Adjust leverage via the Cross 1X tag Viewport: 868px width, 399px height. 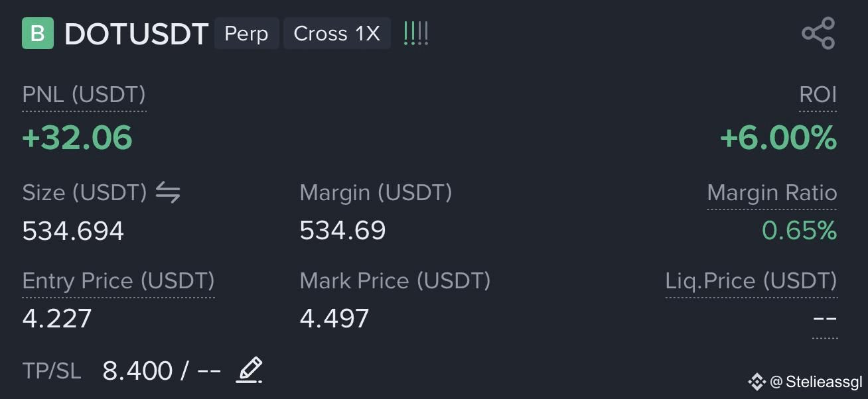click(x=337, y=33)
